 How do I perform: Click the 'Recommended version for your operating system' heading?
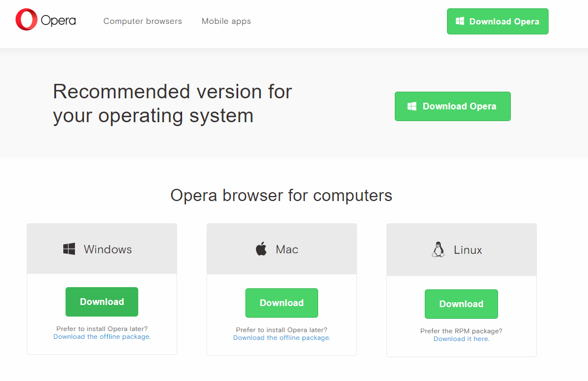(x=172, y=103)
